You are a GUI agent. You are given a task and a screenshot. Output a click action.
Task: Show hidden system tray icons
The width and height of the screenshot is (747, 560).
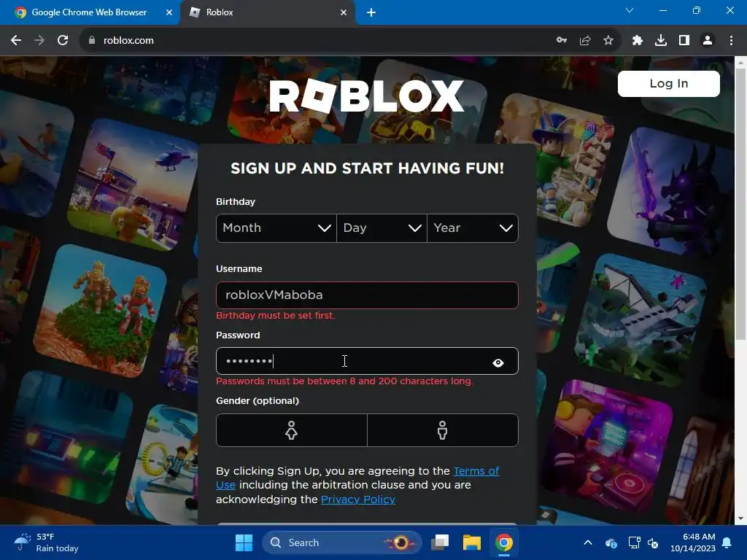click(588, 542)
